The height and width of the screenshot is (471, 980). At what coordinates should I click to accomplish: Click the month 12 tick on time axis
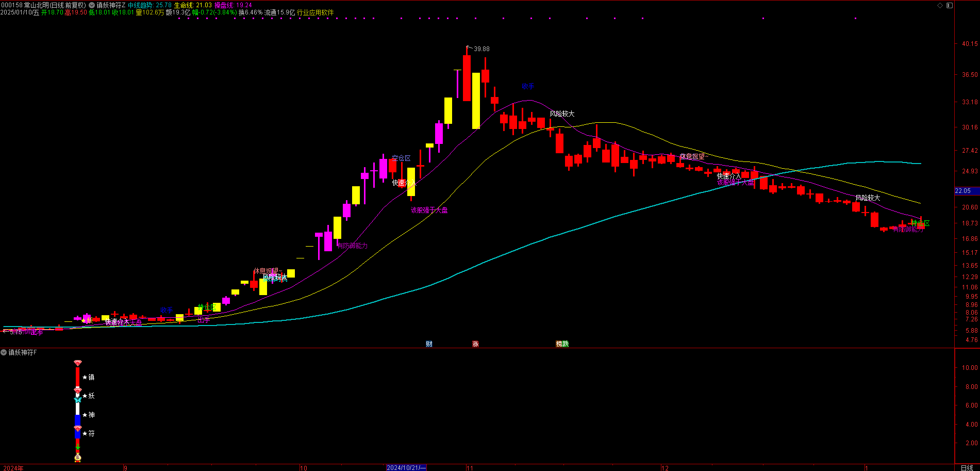coord(665,468)
